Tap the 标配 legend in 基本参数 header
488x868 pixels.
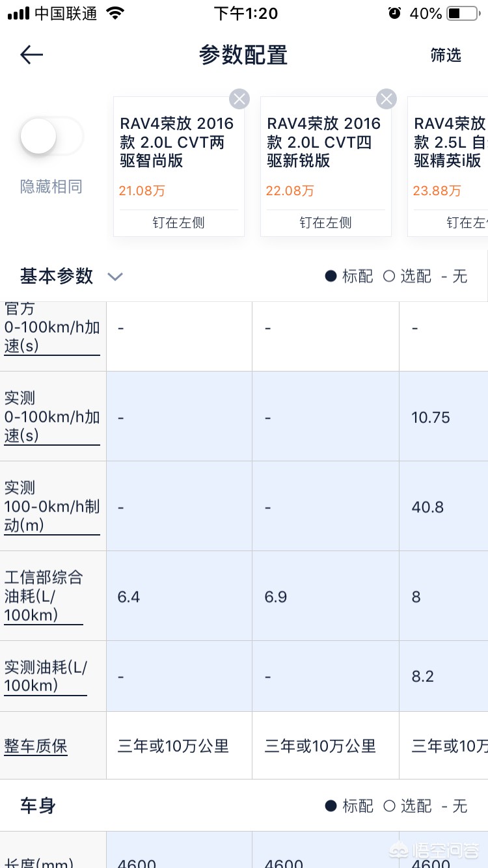[349, 277]
